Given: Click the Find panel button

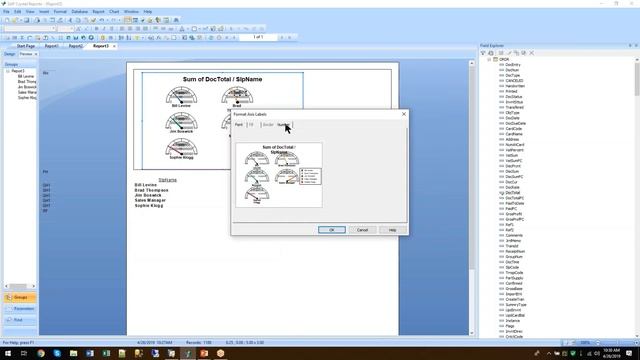Looking at the screenshot, I should click(x=20, y=320).
